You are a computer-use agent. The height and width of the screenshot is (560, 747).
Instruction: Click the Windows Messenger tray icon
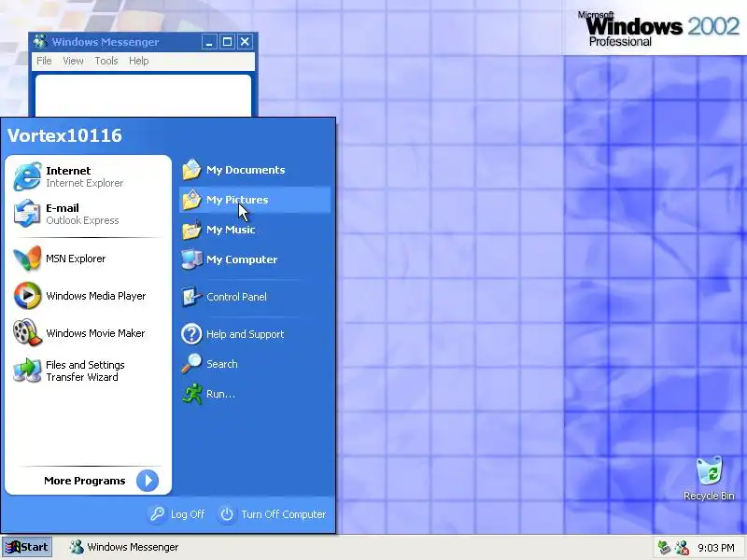tap(682, 547)
